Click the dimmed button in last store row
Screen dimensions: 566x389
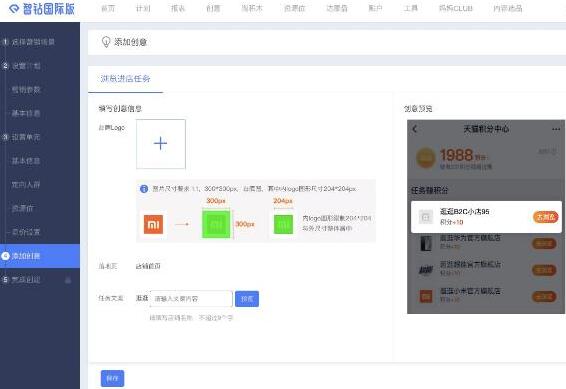pos(544,297)
